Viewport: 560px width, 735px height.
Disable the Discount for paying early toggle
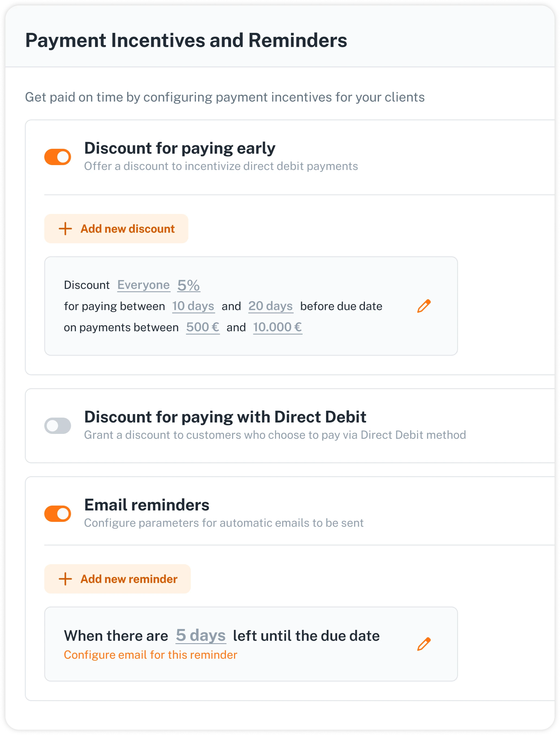click(x=58, y=157)
